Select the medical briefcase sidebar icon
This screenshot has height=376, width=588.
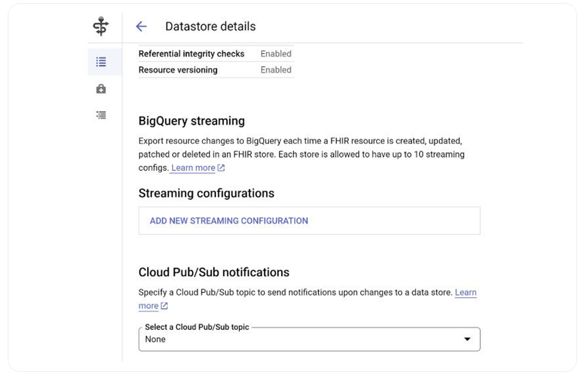pyautogui.click(x=101, y=89)
